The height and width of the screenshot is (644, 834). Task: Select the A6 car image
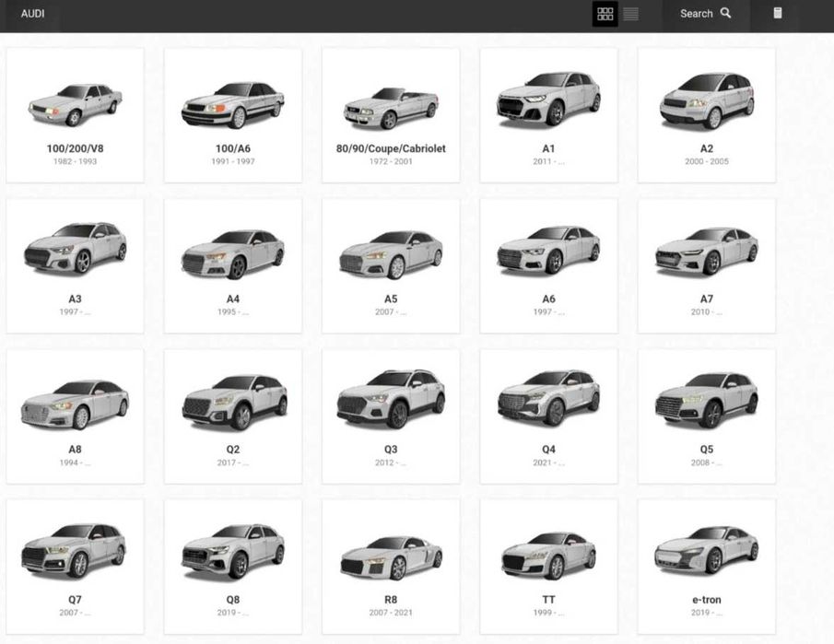548,250
